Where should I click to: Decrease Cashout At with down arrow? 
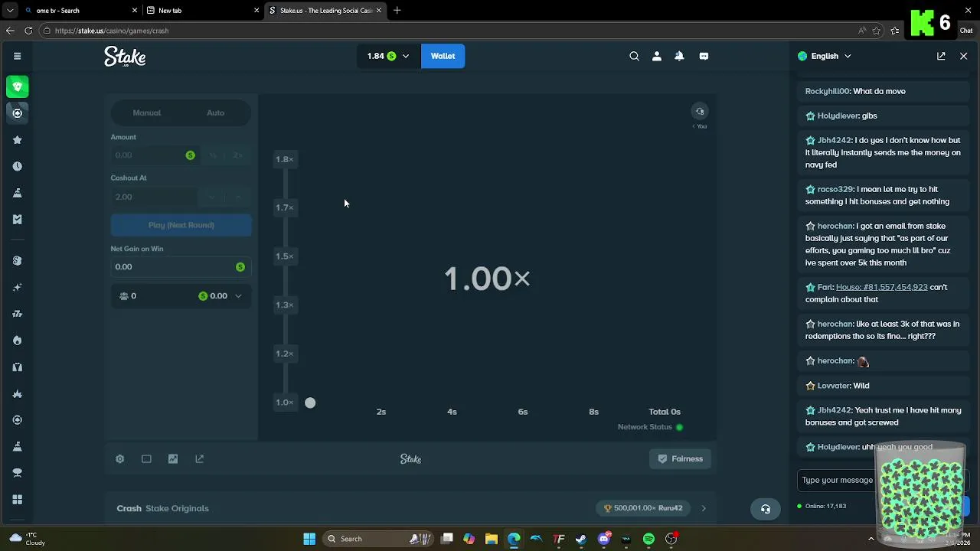(211, 197)
